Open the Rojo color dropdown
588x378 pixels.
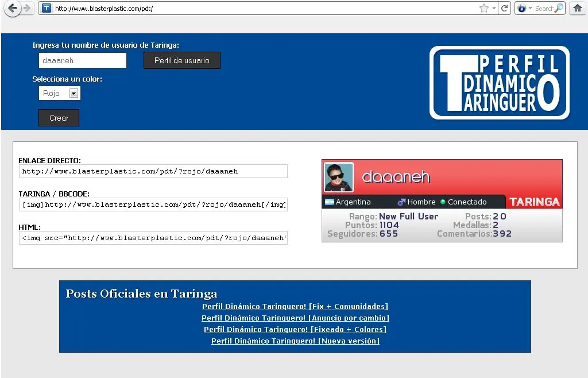60,94
